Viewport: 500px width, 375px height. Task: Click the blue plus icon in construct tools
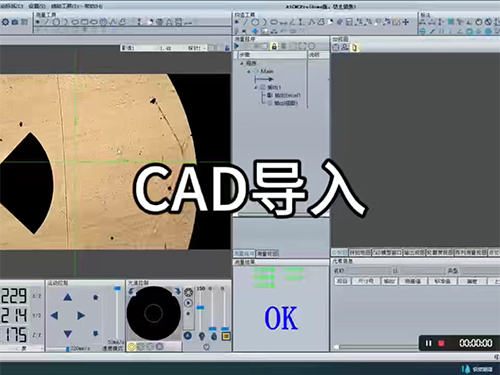[406, 22]
